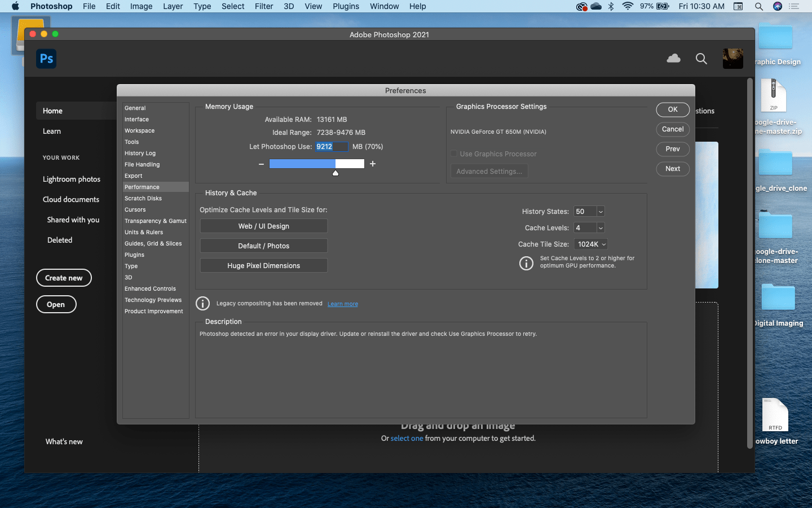Viewport: 812px width, 508px height.
Task: Follow the Learn more link
Action: (x=343, y=304)
